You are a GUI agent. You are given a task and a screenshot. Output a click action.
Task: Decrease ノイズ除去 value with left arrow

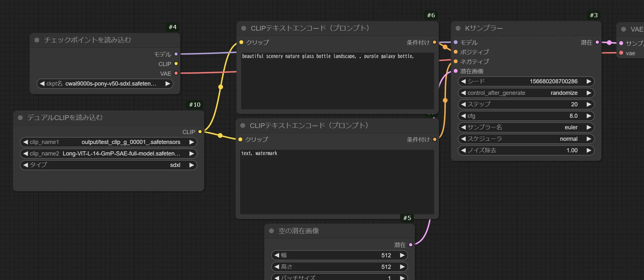(x=463, y=150)
